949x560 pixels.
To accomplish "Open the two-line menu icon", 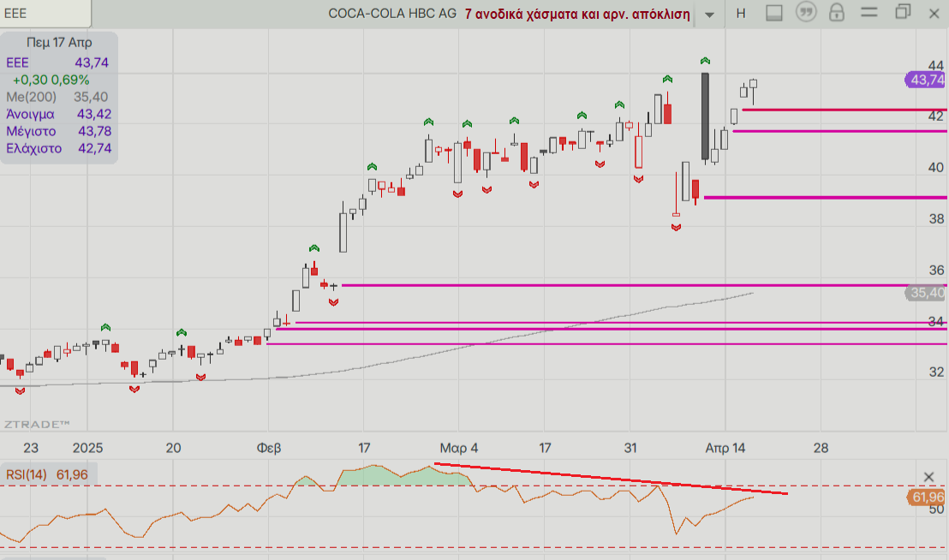I will coord(869,11).
